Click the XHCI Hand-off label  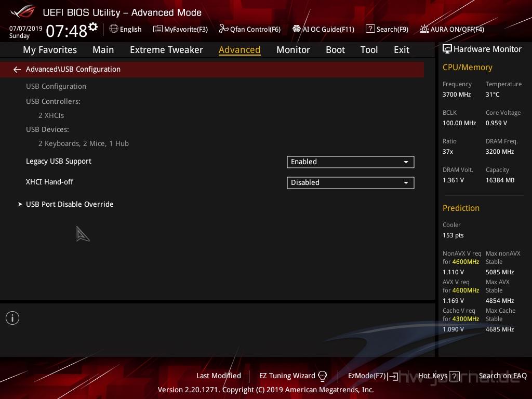49,182
